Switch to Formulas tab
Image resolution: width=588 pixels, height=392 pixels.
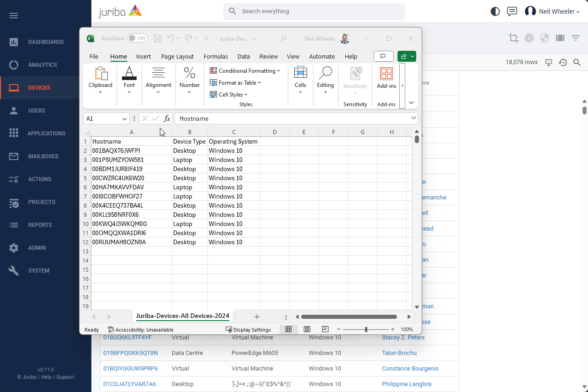pyautogui.click(x=216, y=57)
